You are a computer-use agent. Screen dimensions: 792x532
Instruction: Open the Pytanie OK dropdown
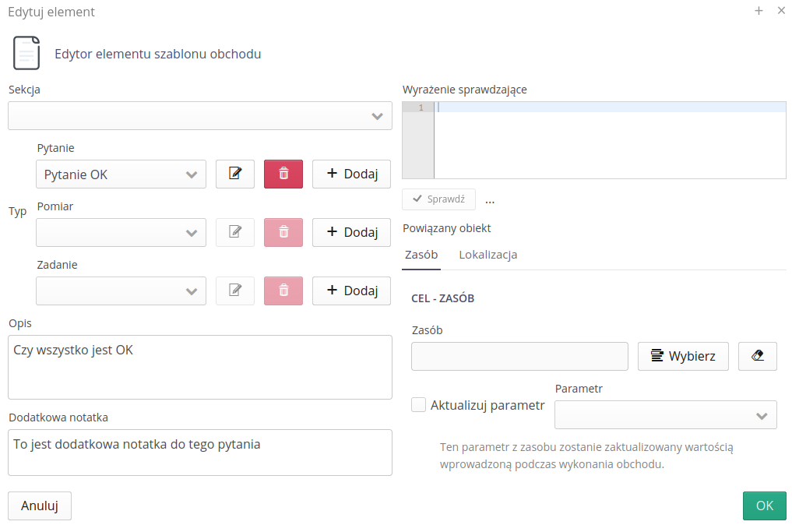[121, 174]
